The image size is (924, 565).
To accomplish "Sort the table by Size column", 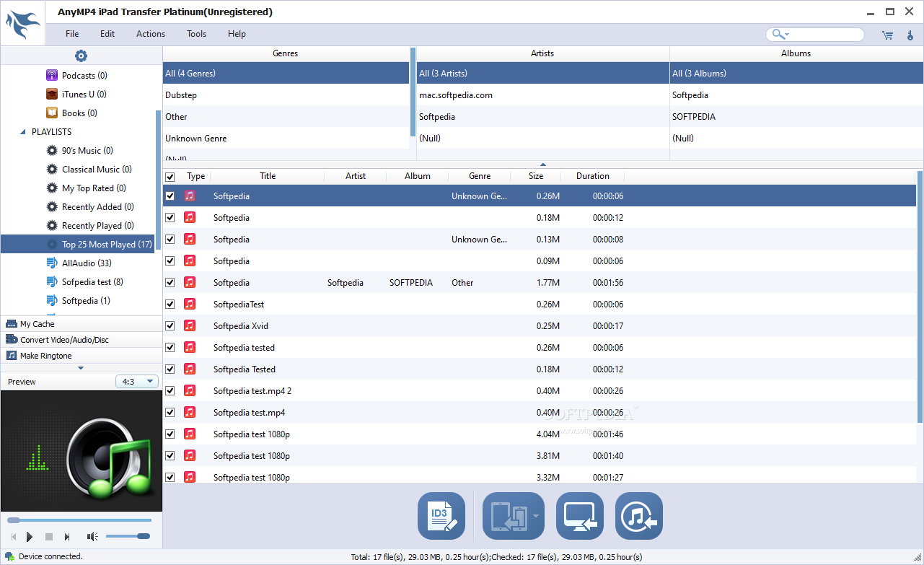I will (536, 176).
